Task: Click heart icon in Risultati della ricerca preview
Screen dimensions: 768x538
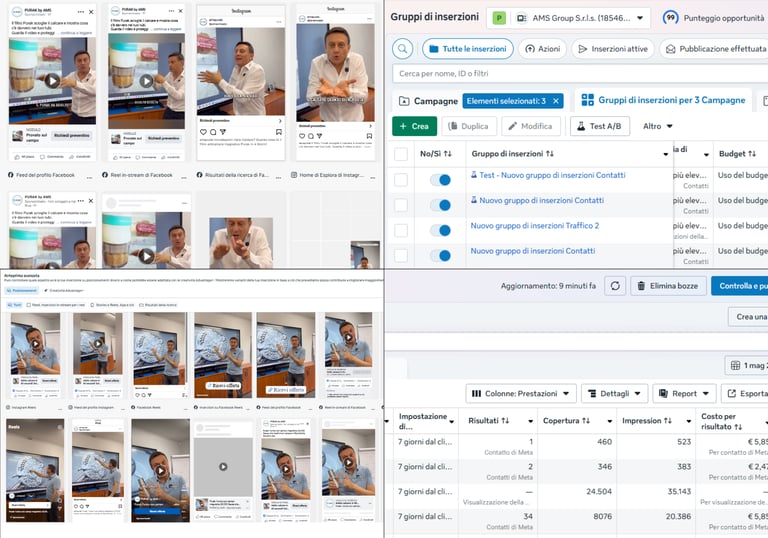Action: 203,132
